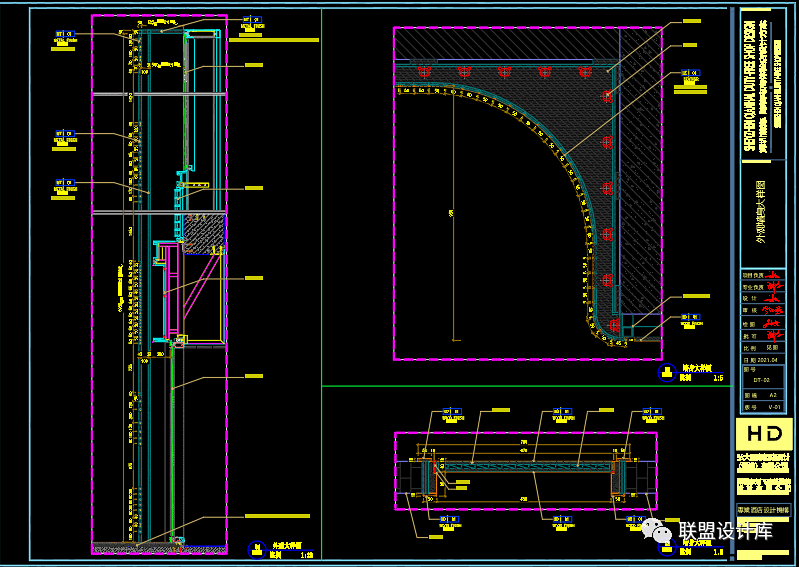Click the WeChat watermark icon
This screenshot has width=799, height=567.
(x=659, y=531)
